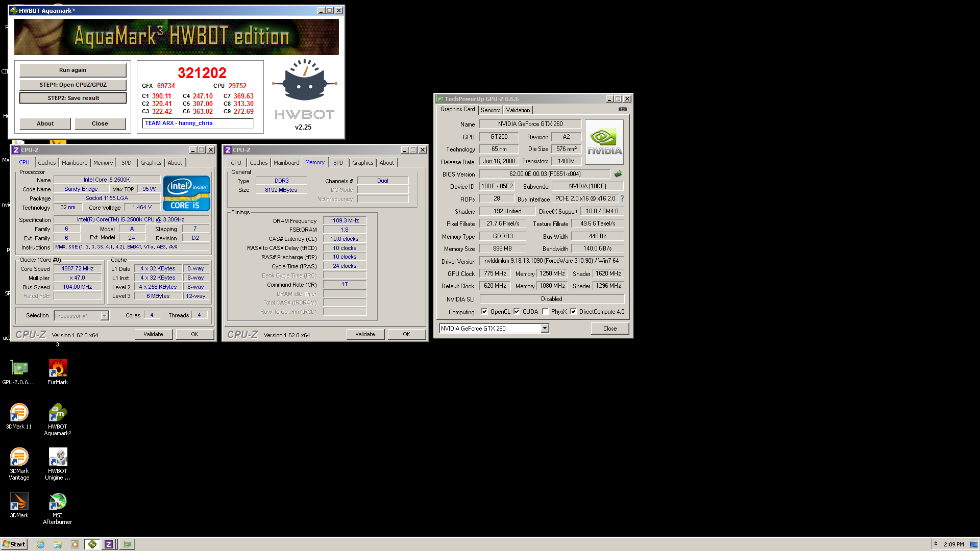Open the 3DMark desktop shortcut
Image resolution: width=980 pixels, height=551 pixels.
[19, 505]
